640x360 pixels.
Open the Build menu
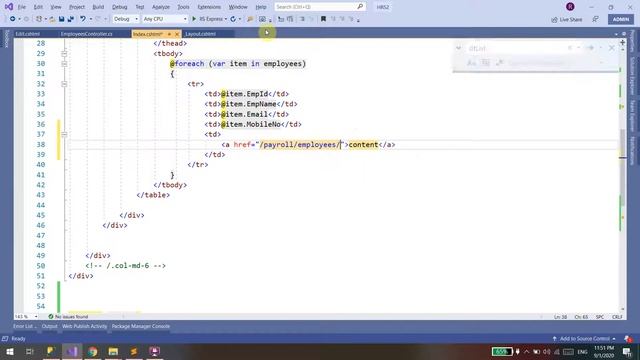coord(98,7)
